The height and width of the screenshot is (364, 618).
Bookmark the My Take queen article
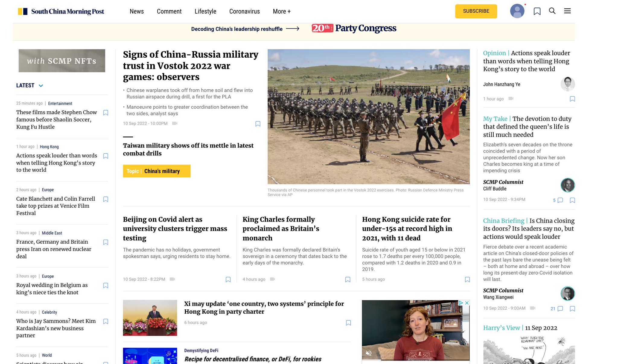click(572, 200)
